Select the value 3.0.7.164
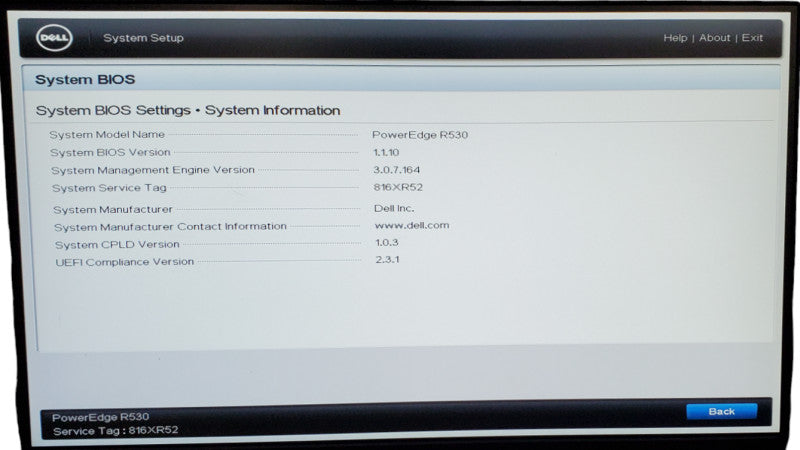This screenshot has height=450, width=800. click(397, 170)
